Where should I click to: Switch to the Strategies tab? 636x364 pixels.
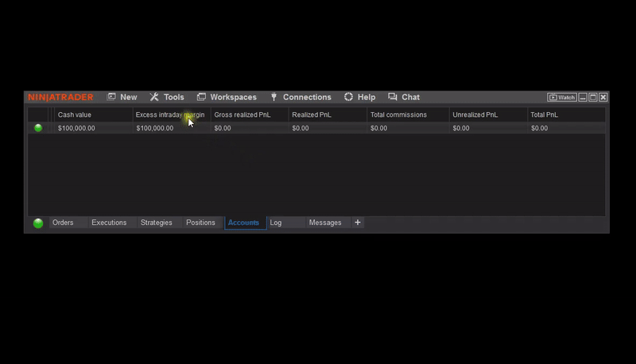157,223
